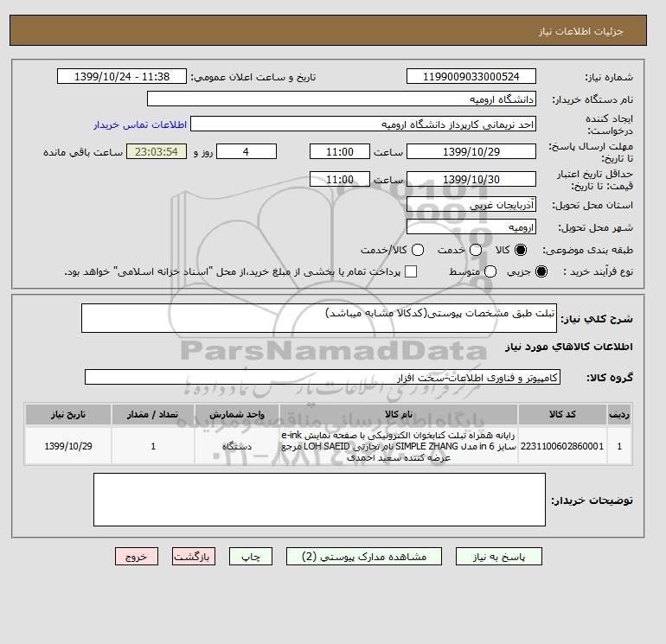Click buyer organization field دانشگاه ارومیه
666x644 pixels.
[x=342, y=99]
